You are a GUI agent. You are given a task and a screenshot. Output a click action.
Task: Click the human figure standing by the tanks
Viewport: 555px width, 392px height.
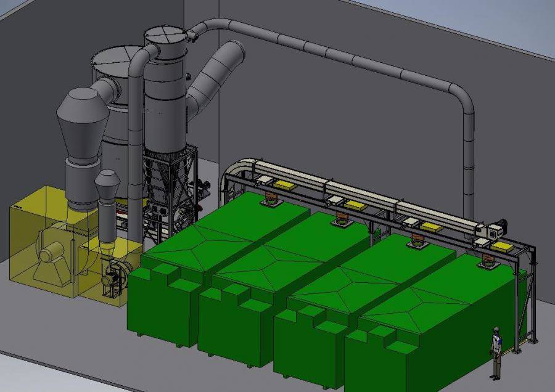495,353
